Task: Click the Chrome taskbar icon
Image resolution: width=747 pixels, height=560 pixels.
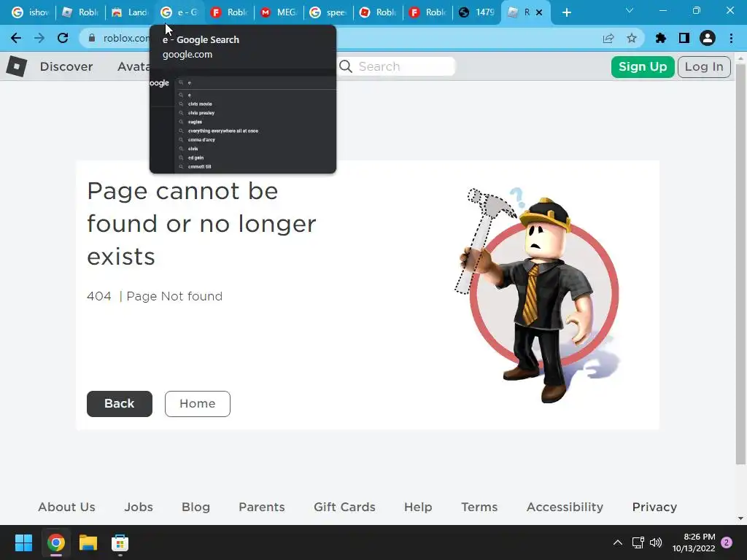Action: [x=55, y=542]
